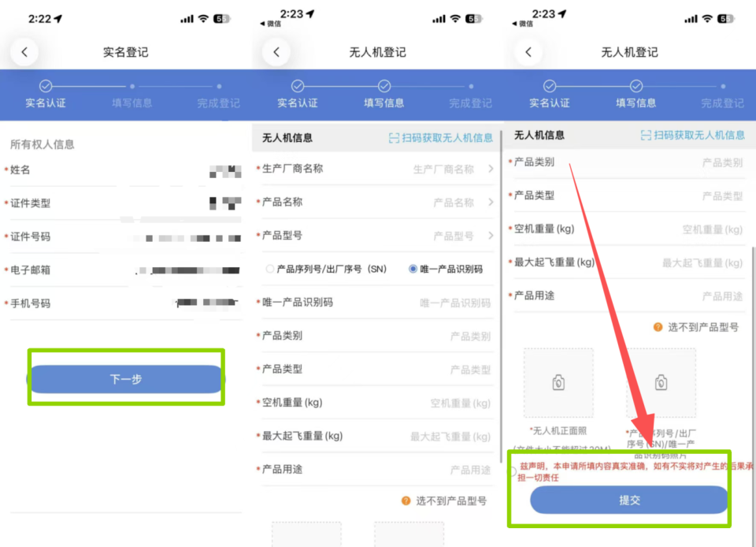Open 生产厂商名称 picker chevron
This screenshot has width=756, height=547.
click(x=491, y=169)
